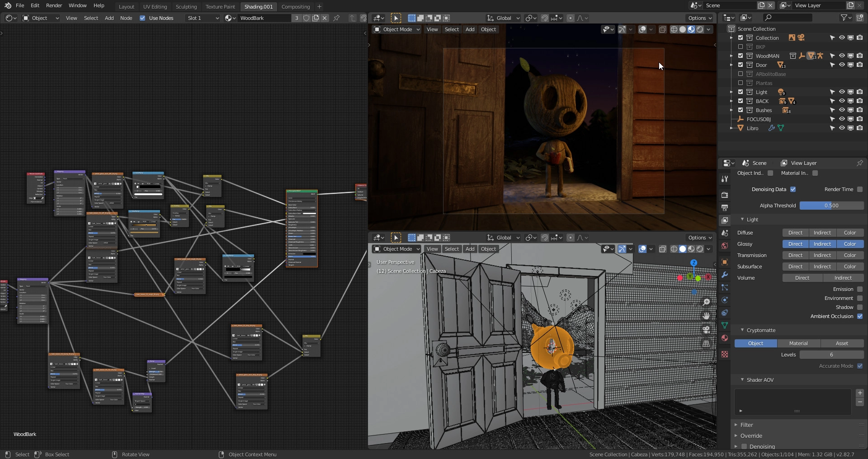
Task: Open the Render properties tab icon
Action: (x=725, y=195)
